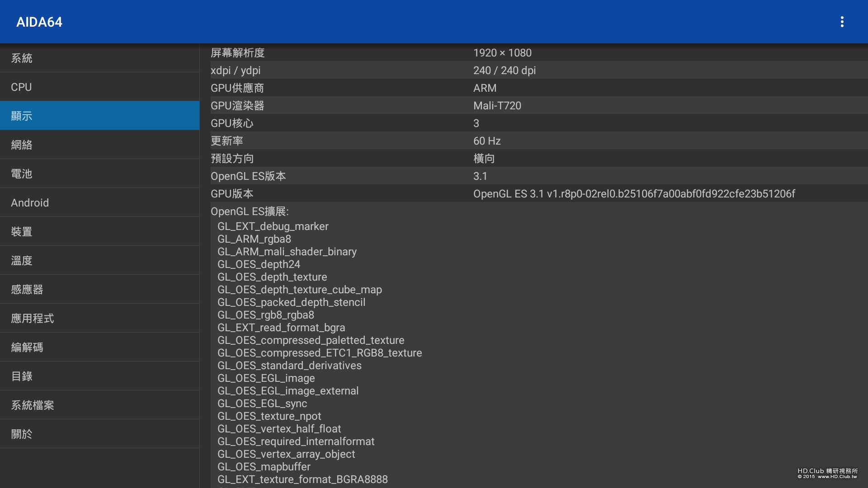Select the GL_EXT_read_format_bgra extension
Viewport: 868px width, 488px height.
[281, 328]
